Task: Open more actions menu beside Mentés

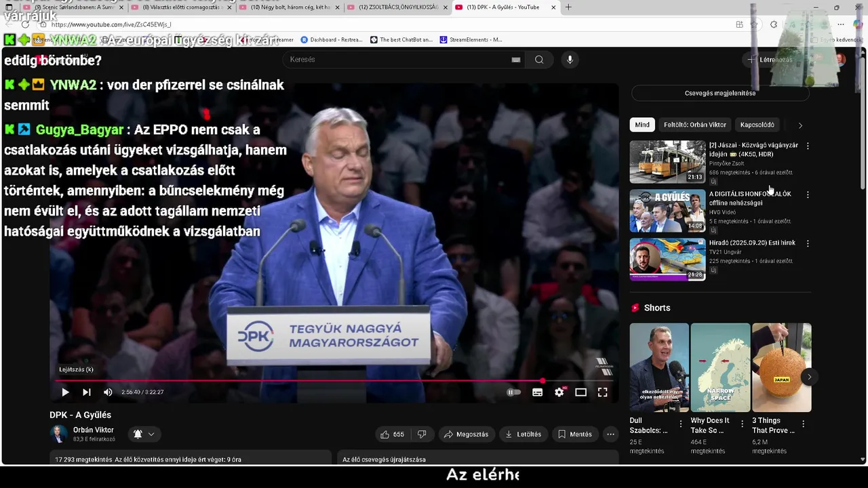Action: point(610,434)
